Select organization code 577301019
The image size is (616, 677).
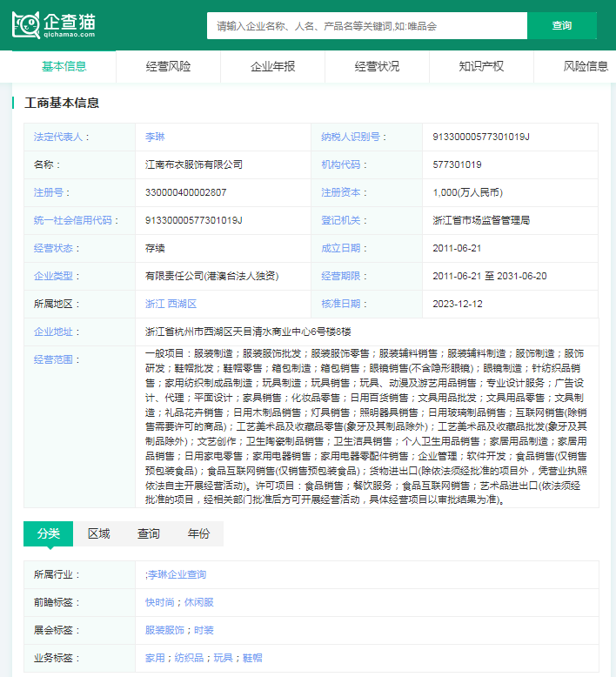coord(457,164)
